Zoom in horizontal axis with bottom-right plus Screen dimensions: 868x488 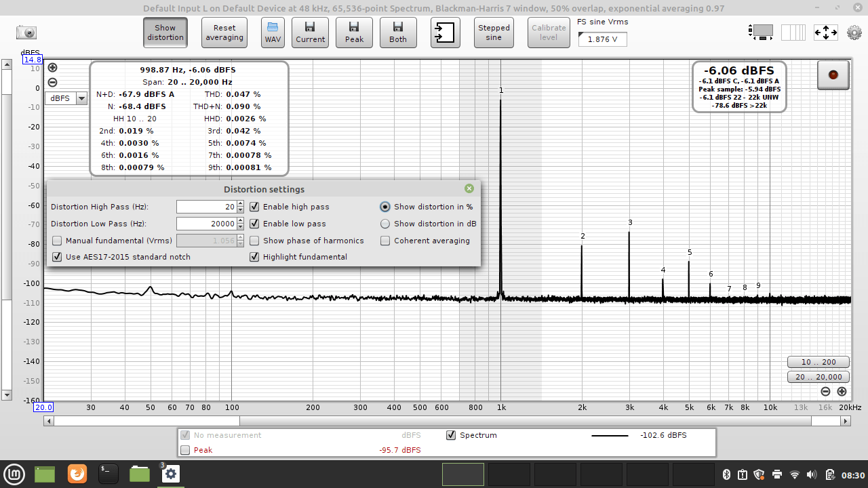(842, 392)
